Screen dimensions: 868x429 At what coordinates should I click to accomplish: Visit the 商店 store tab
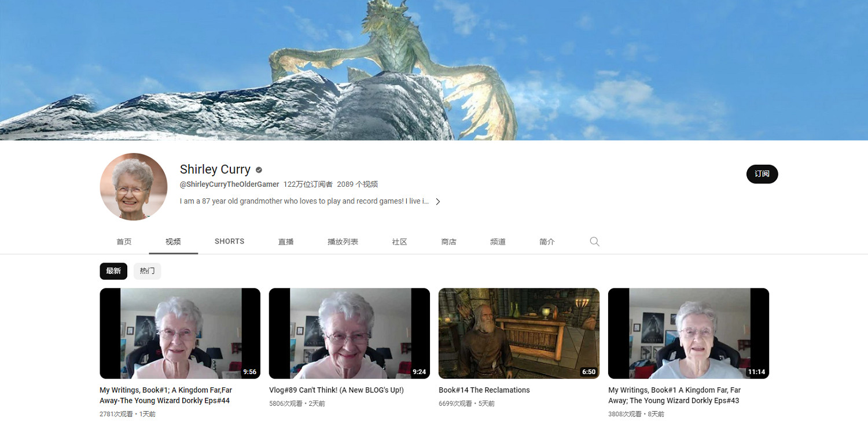(448, 242)
